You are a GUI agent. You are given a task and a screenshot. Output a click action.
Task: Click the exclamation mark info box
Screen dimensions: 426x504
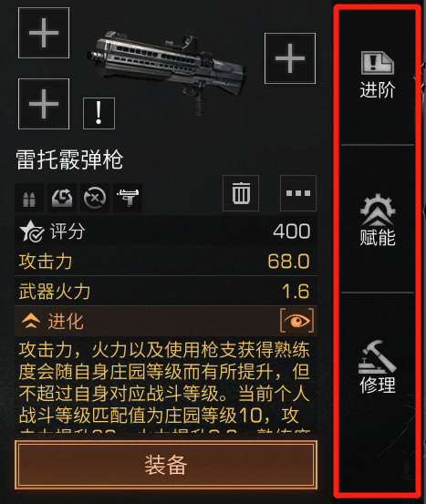(99, 113)
